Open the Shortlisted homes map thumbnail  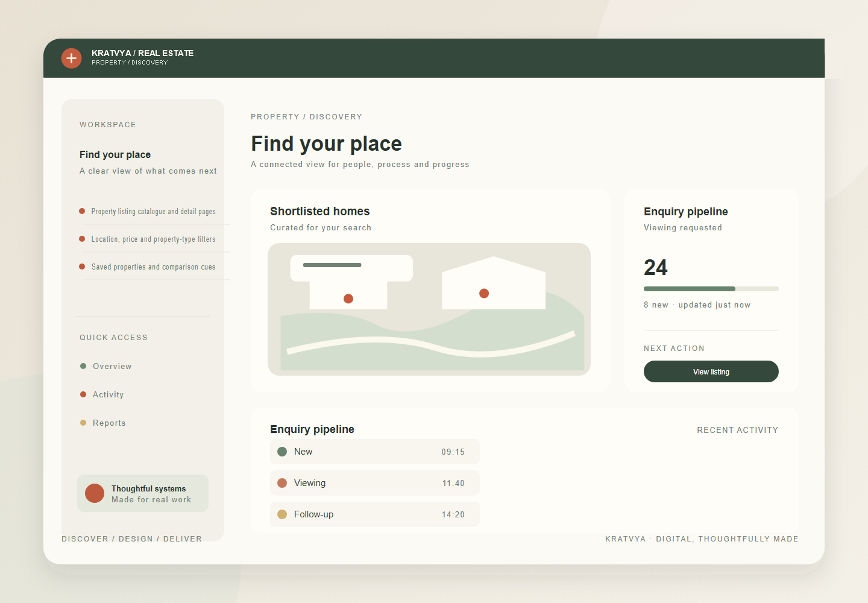click(x=429, y=309)
